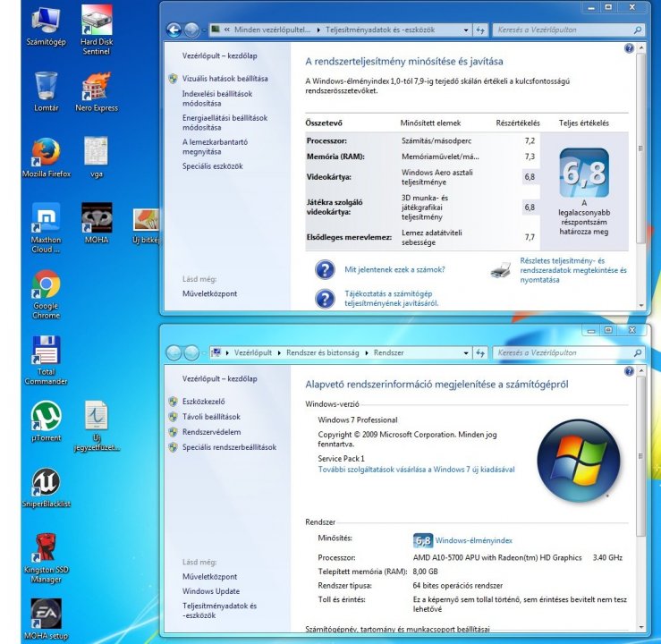
Task: Open Windows Update link
Action: pyautogui.click(x=211, y=591)
